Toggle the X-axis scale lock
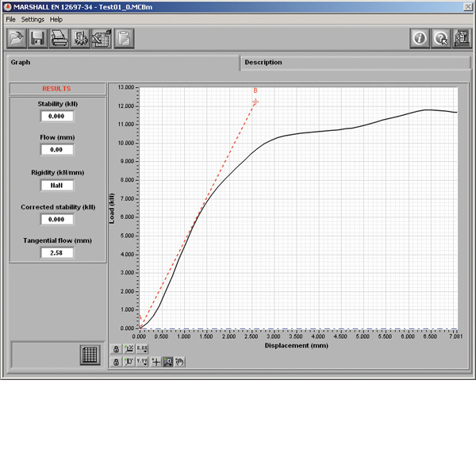This screenshot has height=476, width=476. click(x=116, y=349)
